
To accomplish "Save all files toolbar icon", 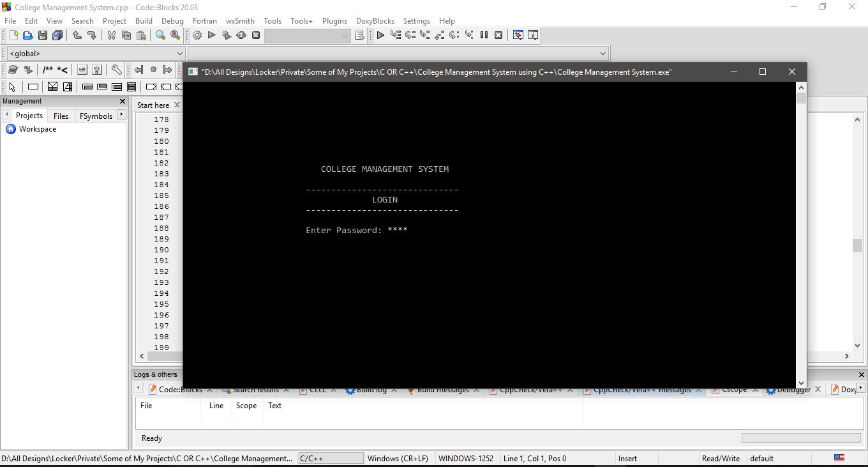I will point(57,36).
